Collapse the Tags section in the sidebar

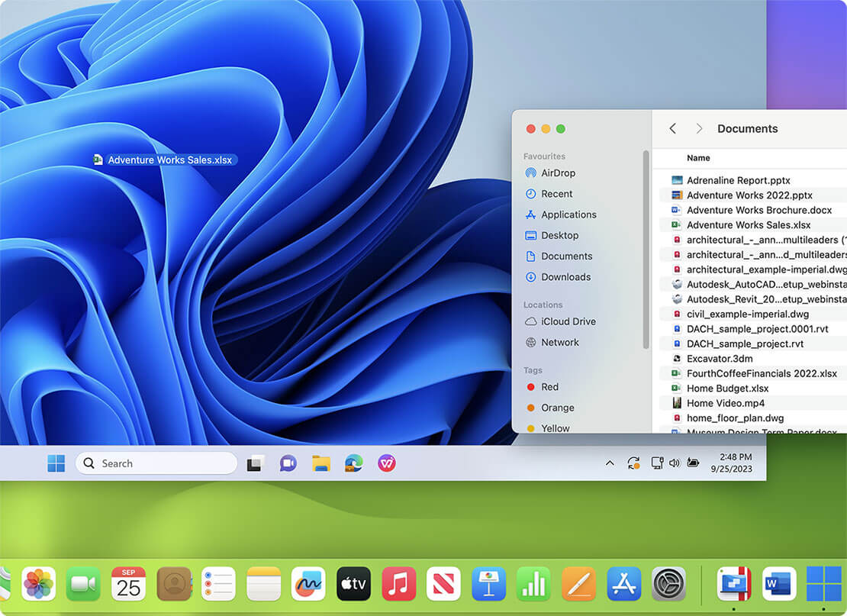tap(533, 369)
